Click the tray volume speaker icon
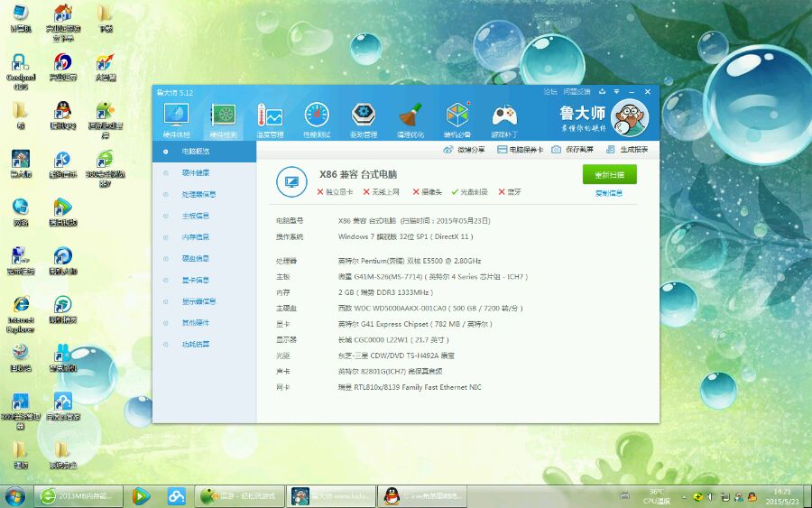 [x=712, y=497]
